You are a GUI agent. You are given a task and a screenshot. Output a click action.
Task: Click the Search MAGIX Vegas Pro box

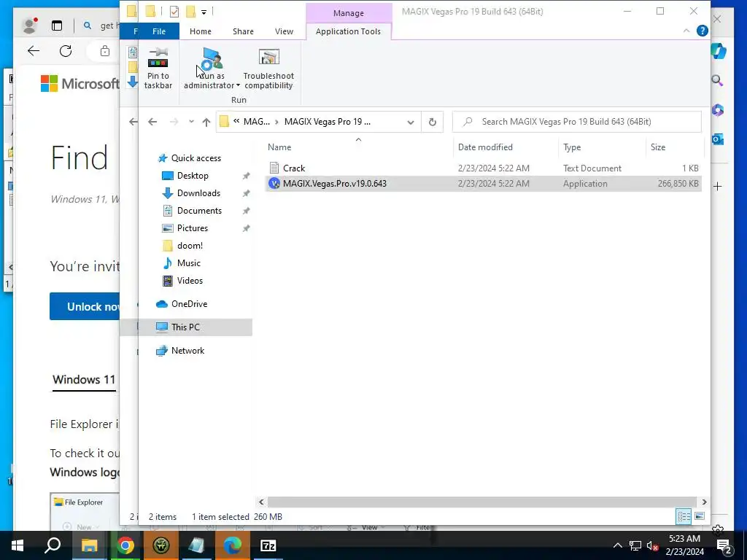(576, 122)
